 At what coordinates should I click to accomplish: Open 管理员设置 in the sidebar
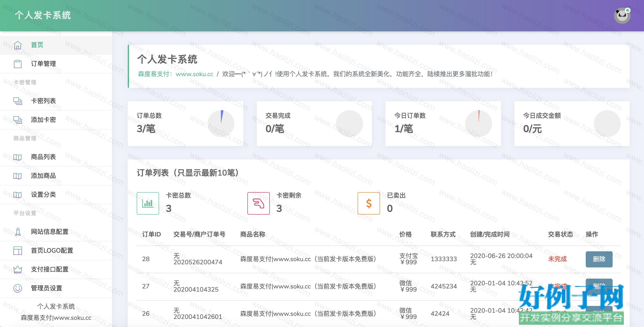56,288
